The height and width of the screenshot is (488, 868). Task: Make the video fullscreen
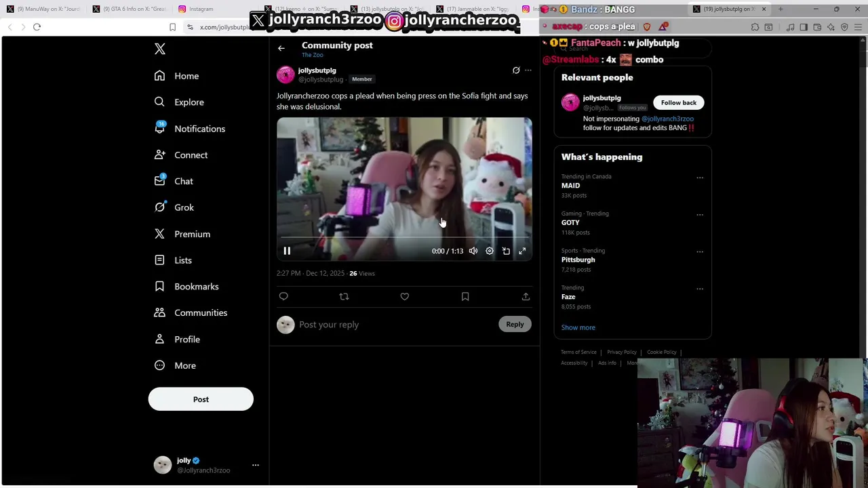tap(522, 251)
